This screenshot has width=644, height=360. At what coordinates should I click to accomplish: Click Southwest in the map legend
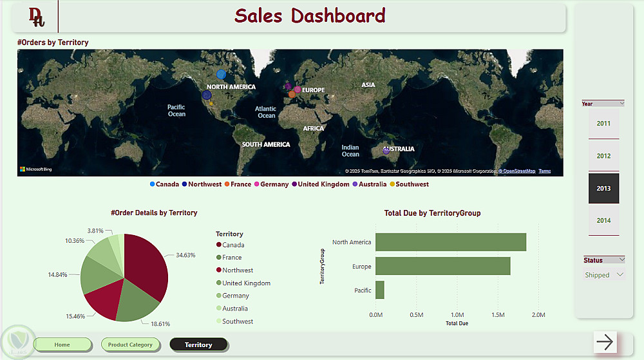pos(409,184)
